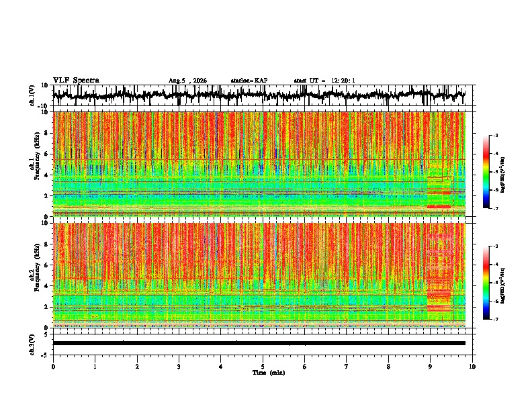Click the black ch.3 voltage trace bar
Screen dimensions: 532x411
[x=259, y=343]
